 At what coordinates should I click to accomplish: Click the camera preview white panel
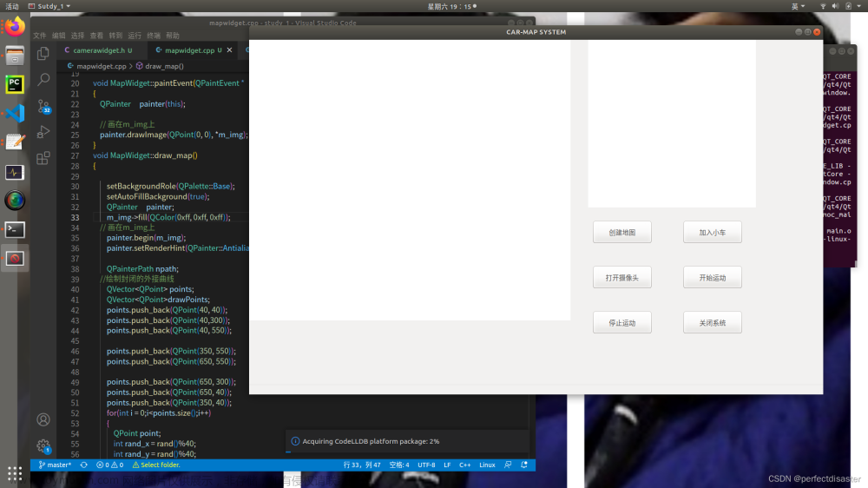[672, 123]
